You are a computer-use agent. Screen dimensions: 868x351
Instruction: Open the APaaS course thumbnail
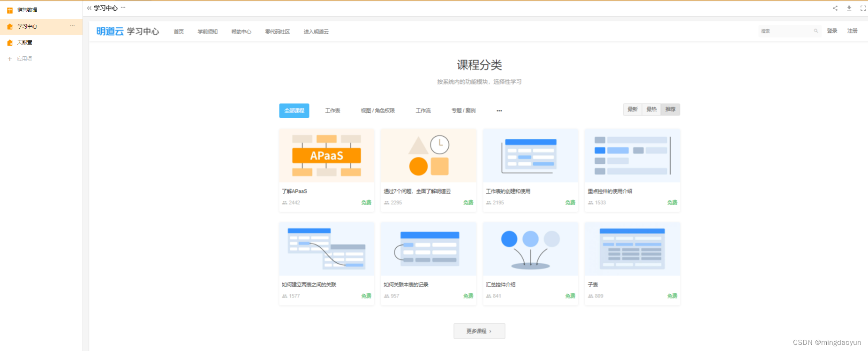click(327, 156)
